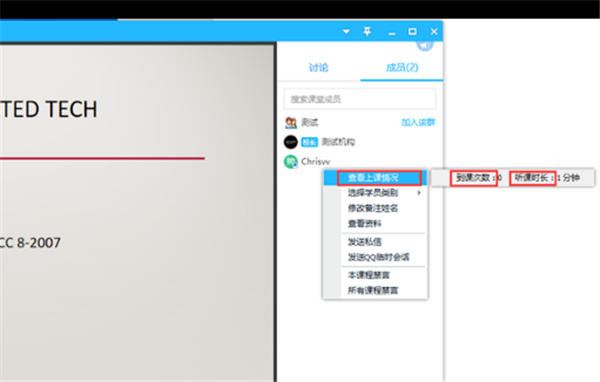Maximize the classroom window
Screen dimensions: 600x382
tap(412, 31)
